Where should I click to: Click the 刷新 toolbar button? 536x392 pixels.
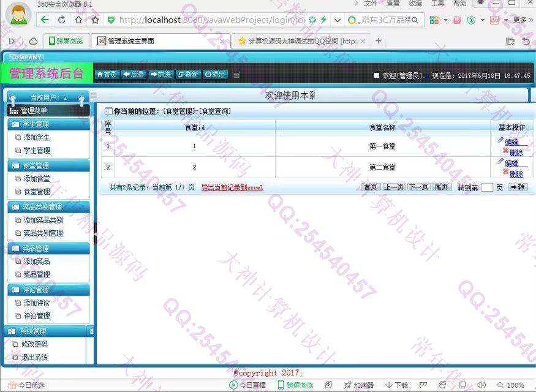tap(188, 74)
